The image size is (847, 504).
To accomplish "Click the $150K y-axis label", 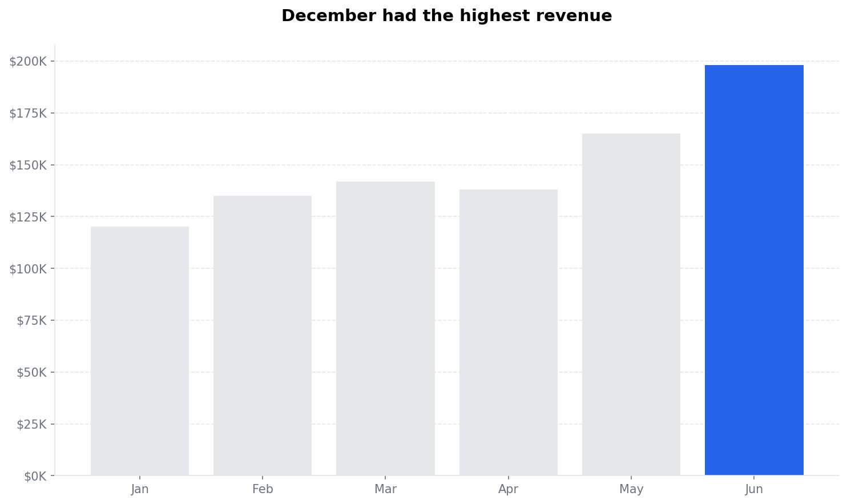I will click(28, 165).
